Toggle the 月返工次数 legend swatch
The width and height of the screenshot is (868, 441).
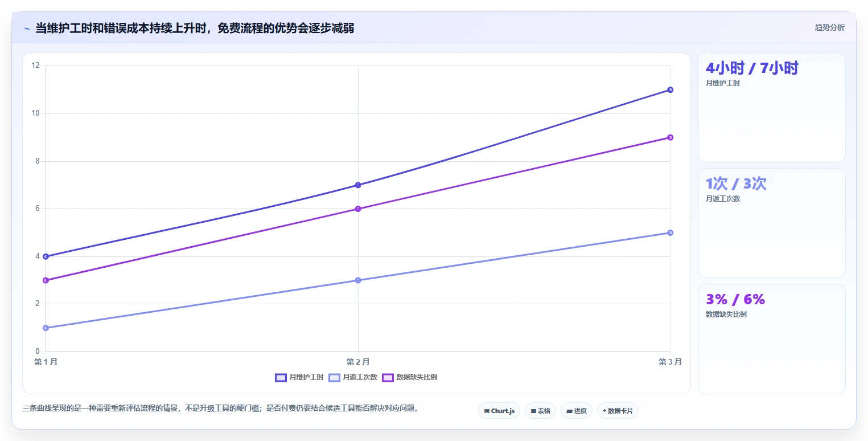pos(335,377)
